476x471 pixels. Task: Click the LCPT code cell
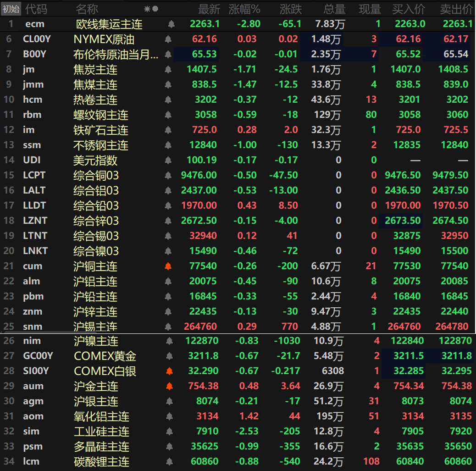coord(34,175)
